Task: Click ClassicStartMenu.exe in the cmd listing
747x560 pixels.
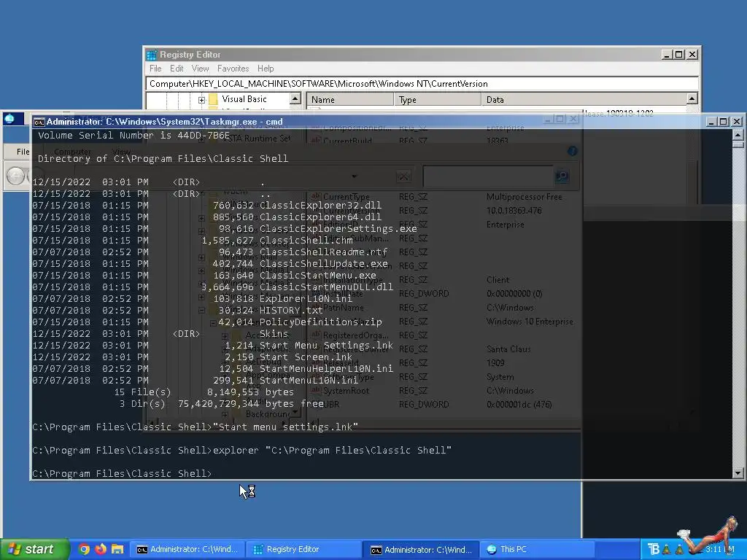Action: click(x=317, y=275)
